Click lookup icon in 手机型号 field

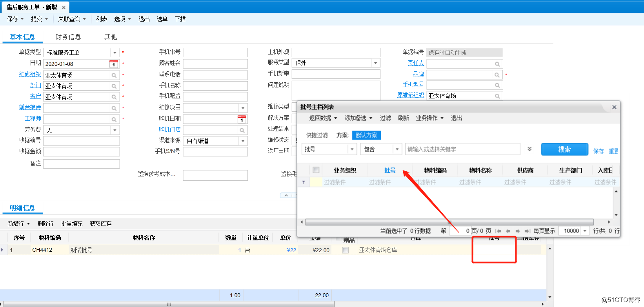click(x=497, y=85)
